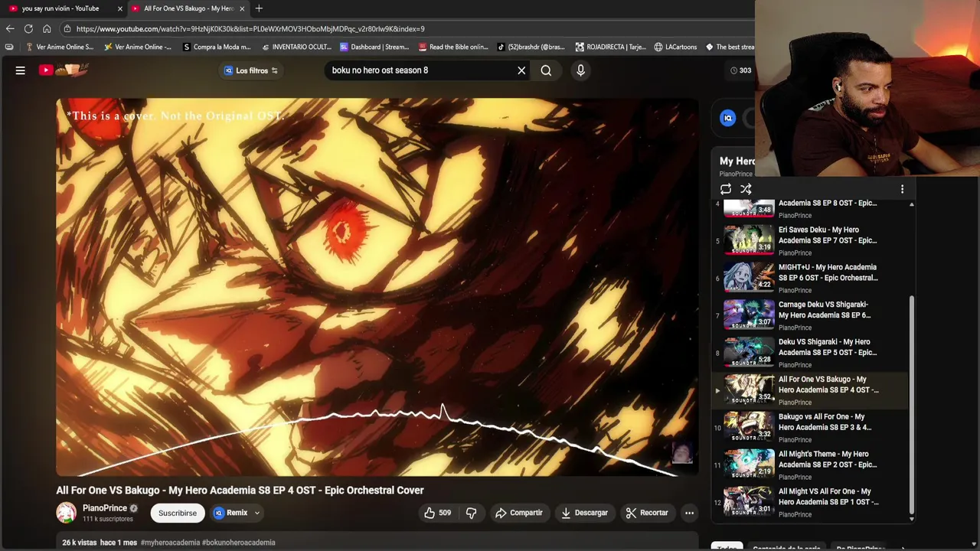980x551 pixels.
Task: Go back using browser back arrow
Action: (10, 29)
